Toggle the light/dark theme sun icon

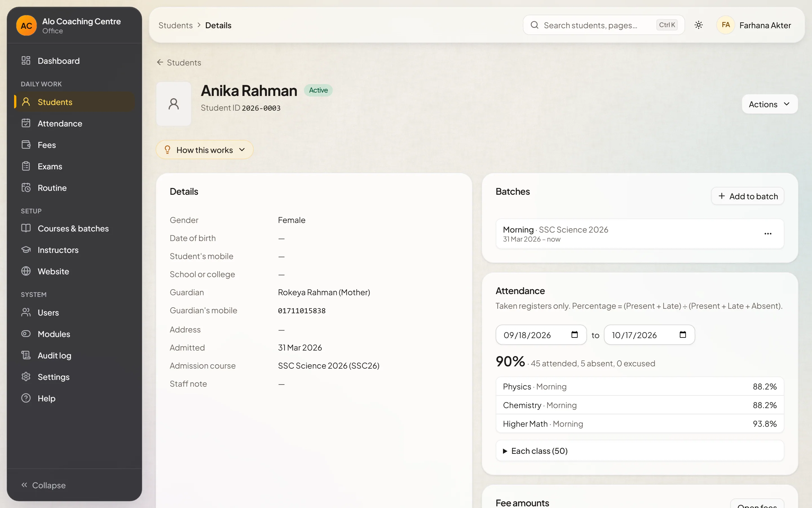coord(699,25)
